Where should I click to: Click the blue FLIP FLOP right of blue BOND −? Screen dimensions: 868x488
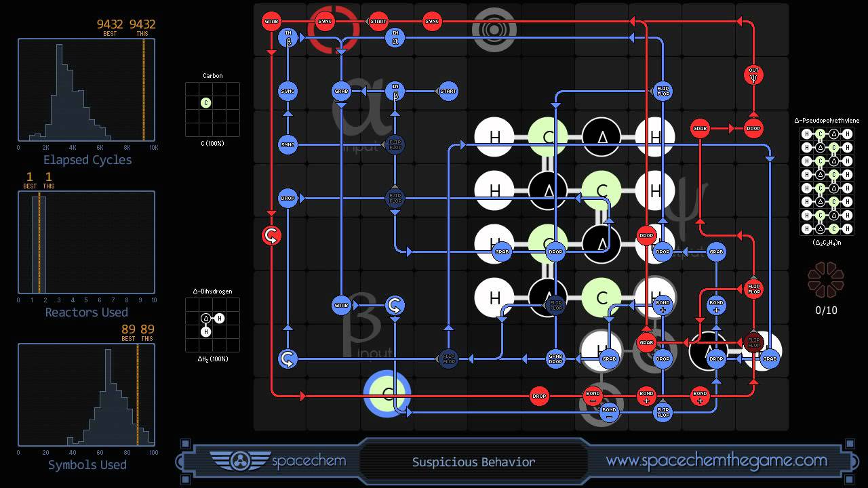(x=663, y=412)
